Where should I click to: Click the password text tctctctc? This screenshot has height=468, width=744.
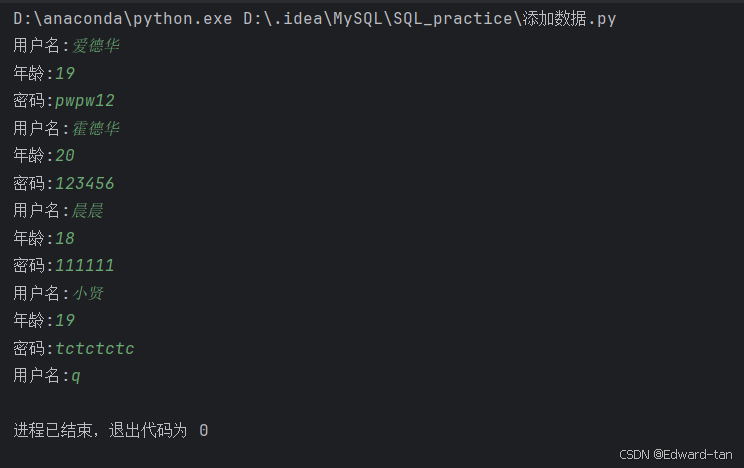[95, 348]
